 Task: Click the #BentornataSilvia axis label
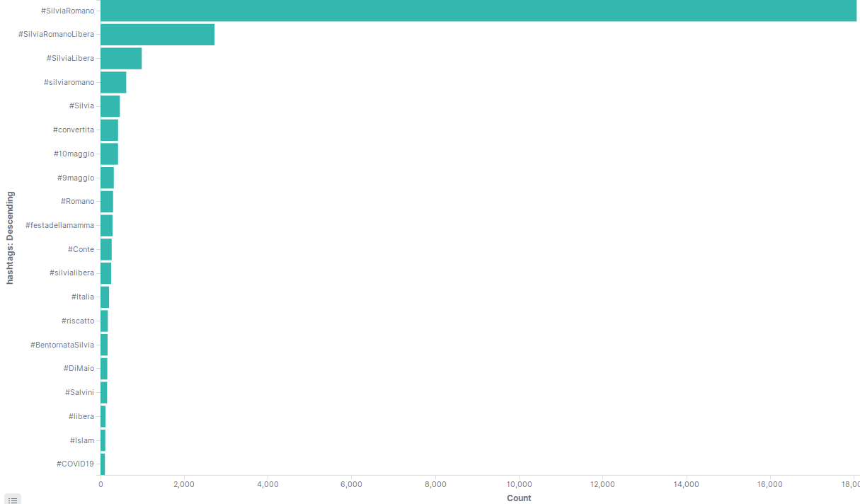pos(62,345)
